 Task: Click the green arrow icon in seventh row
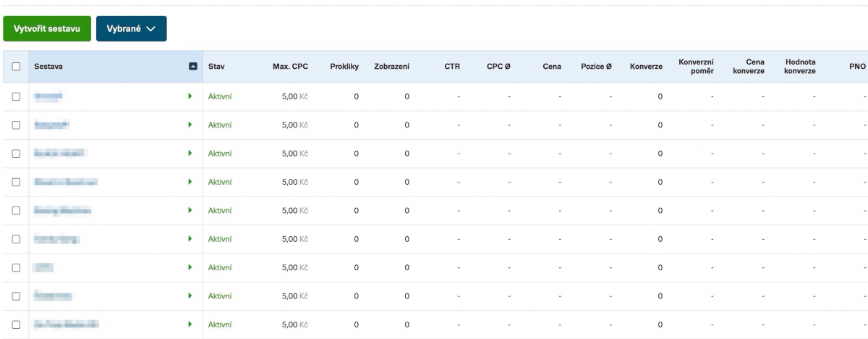pyautogui.click(x=190, y=267)
